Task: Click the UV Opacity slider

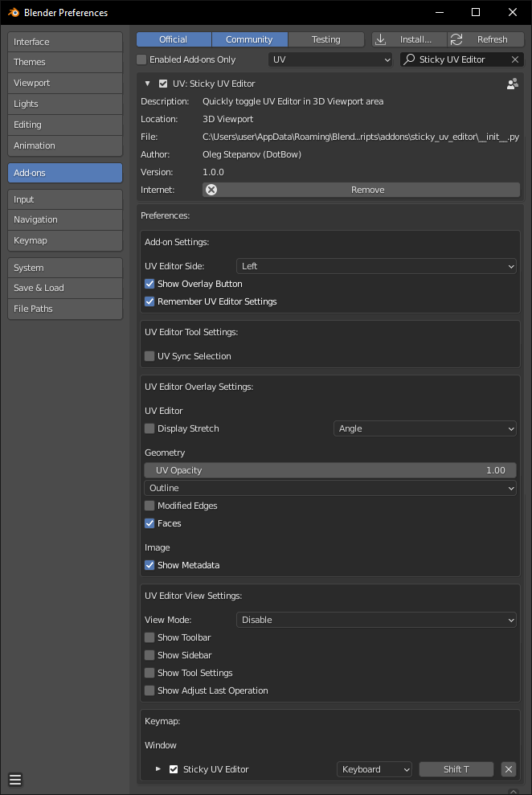Action: (x=329, y=470)
